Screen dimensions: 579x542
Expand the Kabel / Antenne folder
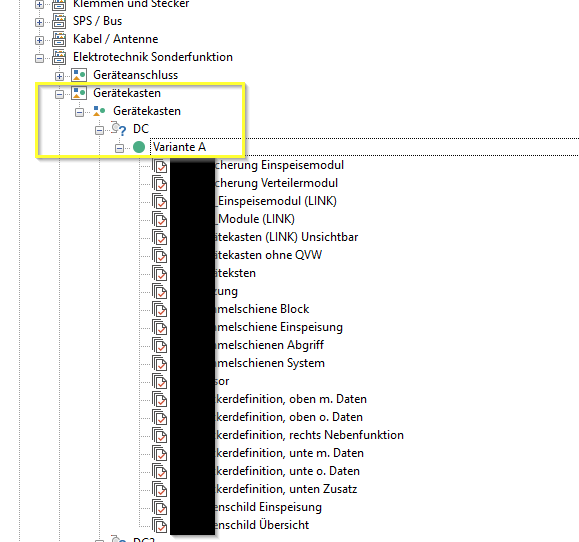point(39,40)
